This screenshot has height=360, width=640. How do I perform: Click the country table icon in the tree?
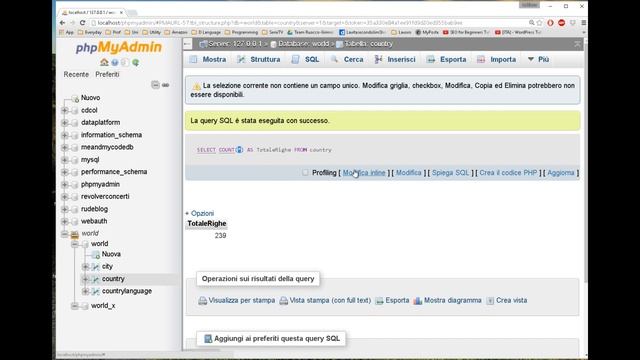(x=96, y=279)
